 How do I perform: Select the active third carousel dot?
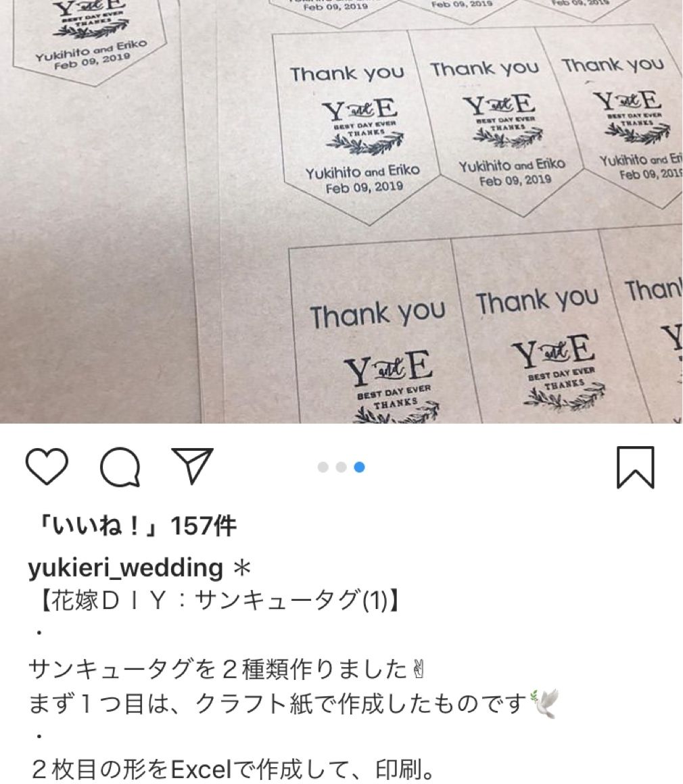pyautogui.click(x=359, y=467)
